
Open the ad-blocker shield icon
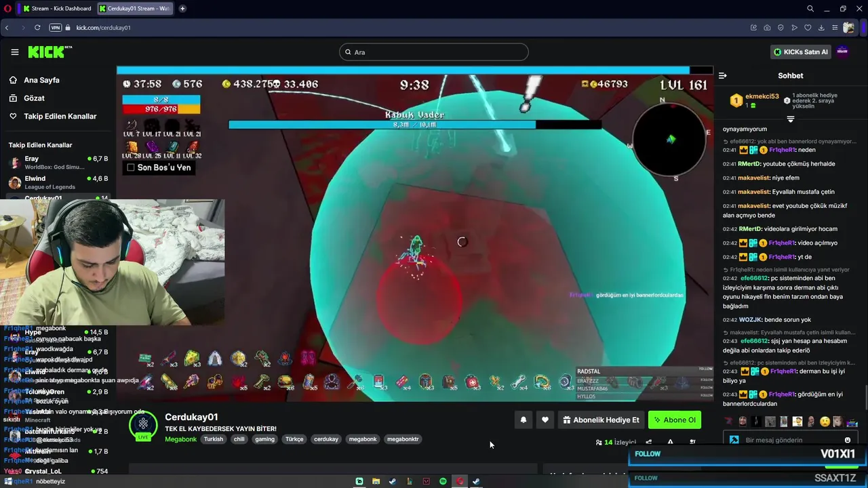click(781, 28)
